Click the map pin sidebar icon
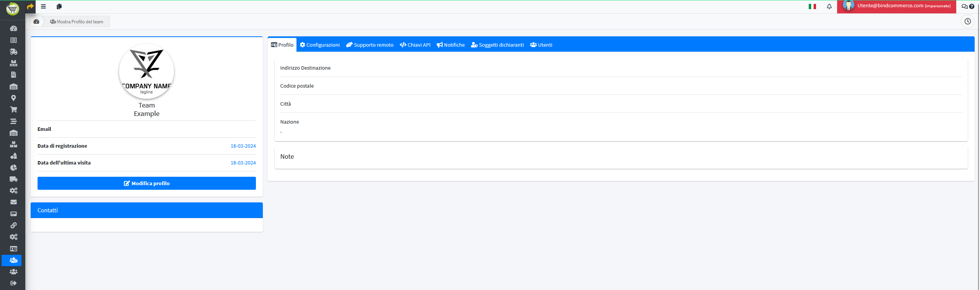 click(13, 98)
